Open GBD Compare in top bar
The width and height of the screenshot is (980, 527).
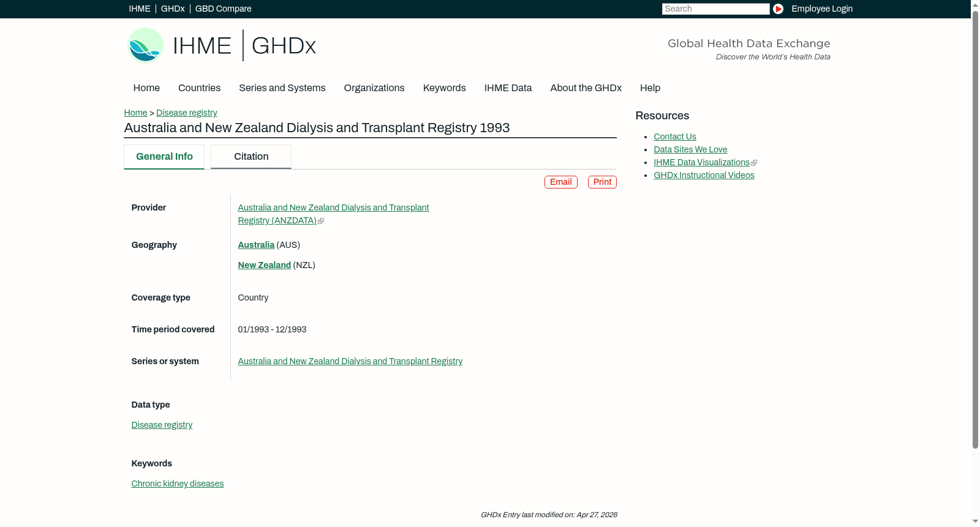point(223,9)
